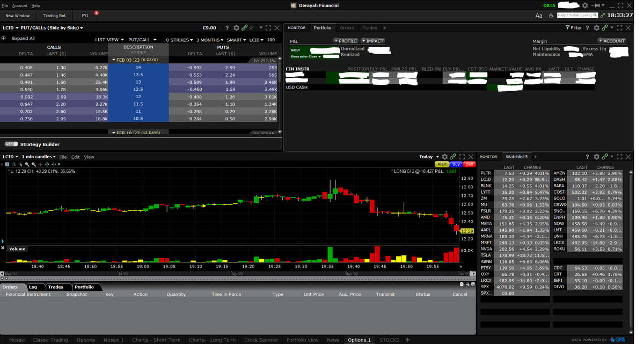The height and width of the screenshot is (344, 644).
Task: Click Monitor panel help question mark
Action: click(587, 27)
